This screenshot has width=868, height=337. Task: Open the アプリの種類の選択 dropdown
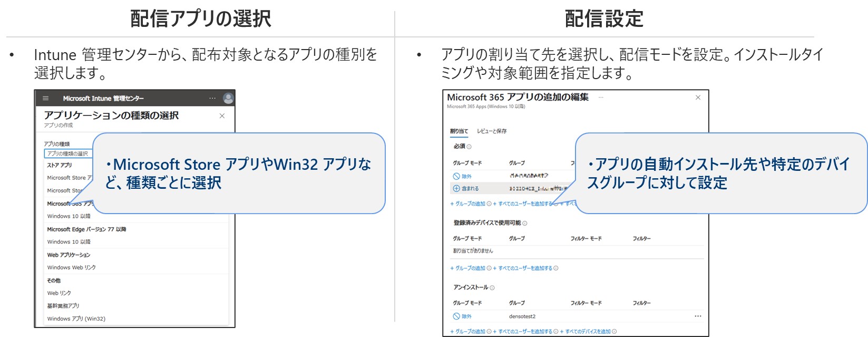(x=69, y=153)
